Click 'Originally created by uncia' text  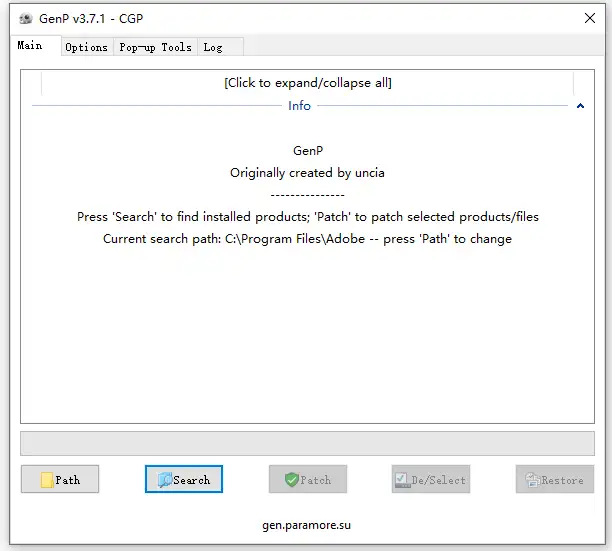[x=307, y=173]
